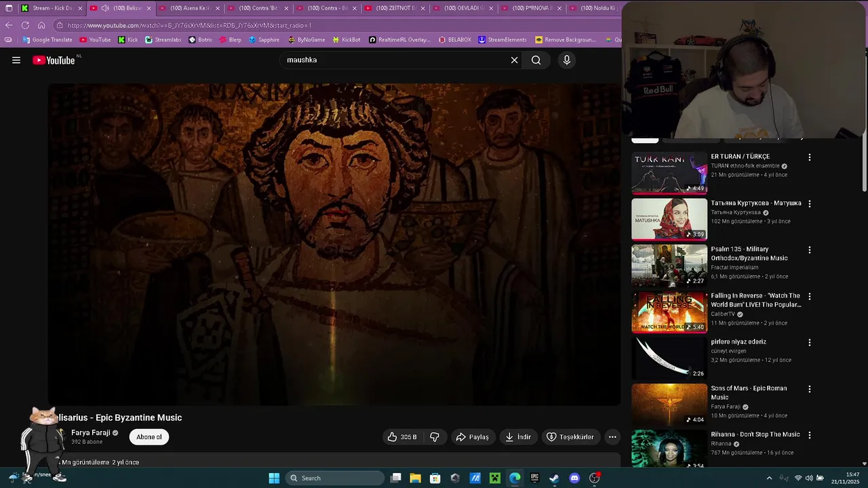Clear the search box with the X
The height and width of the screenshot is (488, 868).
(x=514, y=60)
